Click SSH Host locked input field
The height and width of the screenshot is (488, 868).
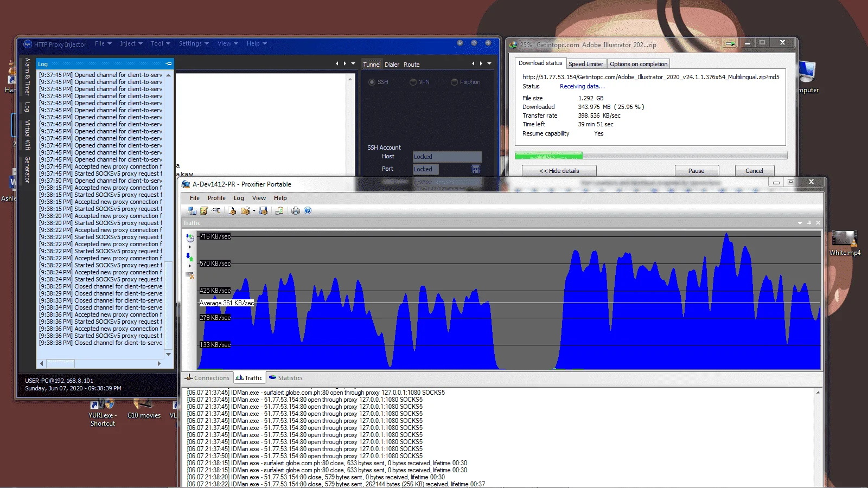click(x=447, y=157)
